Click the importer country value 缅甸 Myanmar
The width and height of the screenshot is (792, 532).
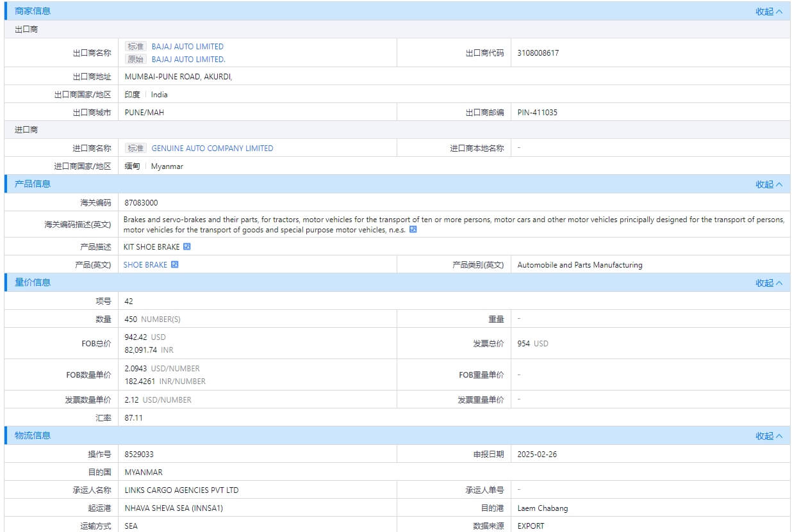(154, 166)
